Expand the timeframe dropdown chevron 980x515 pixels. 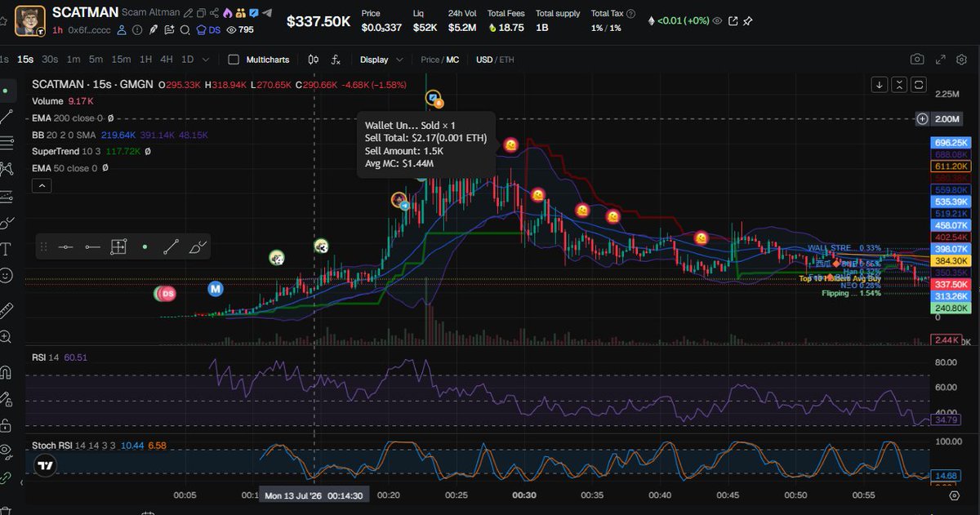point(205,60)
